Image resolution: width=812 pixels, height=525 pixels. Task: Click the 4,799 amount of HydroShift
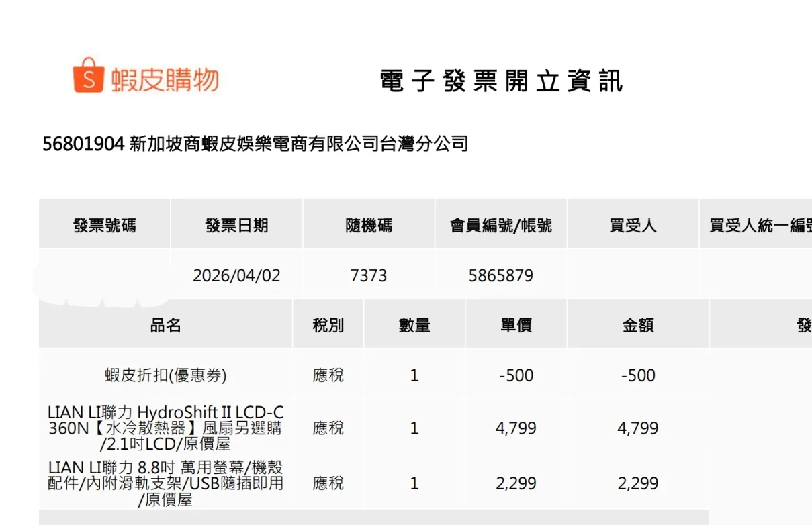(638, 428)
